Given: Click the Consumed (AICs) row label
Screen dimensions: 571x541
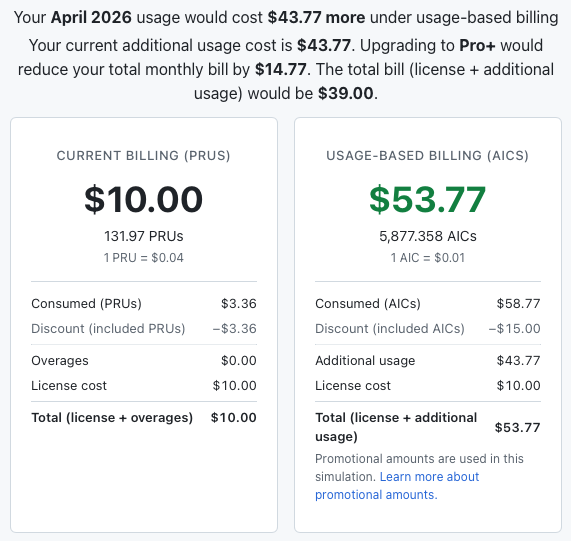Looking at the screenshot, I should coord(368,304).
